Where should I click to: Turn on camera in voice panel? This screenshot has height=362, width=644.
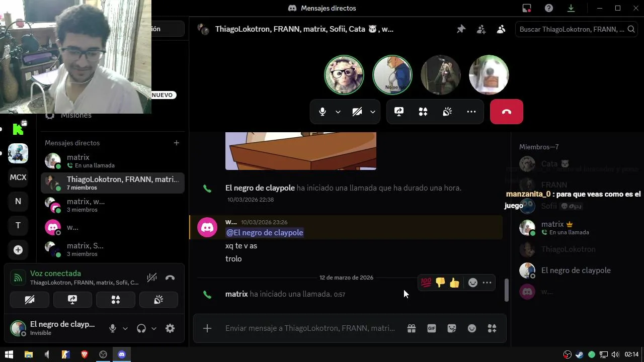pyautogui.click(x=30, y=300)
